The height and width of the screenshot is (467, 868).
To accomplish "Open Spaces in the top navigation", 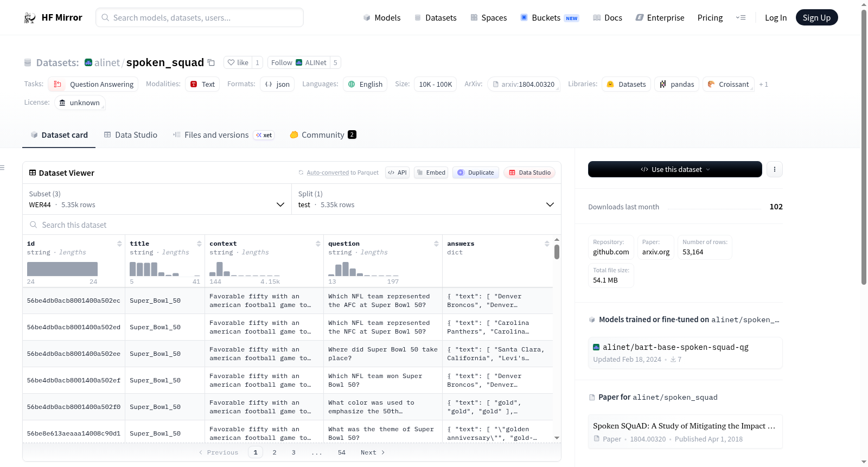I will pos(489,18).
